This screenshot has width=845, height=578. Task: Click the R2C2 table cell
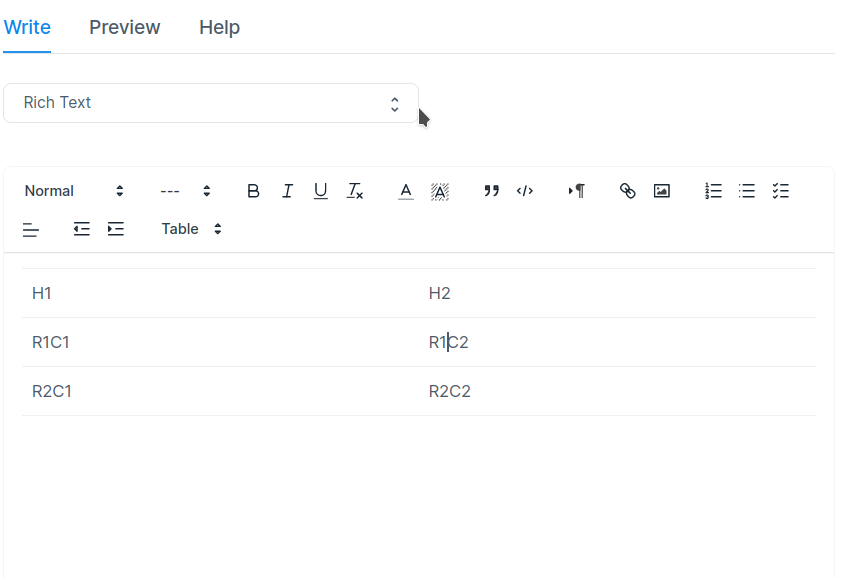[618, 392]
